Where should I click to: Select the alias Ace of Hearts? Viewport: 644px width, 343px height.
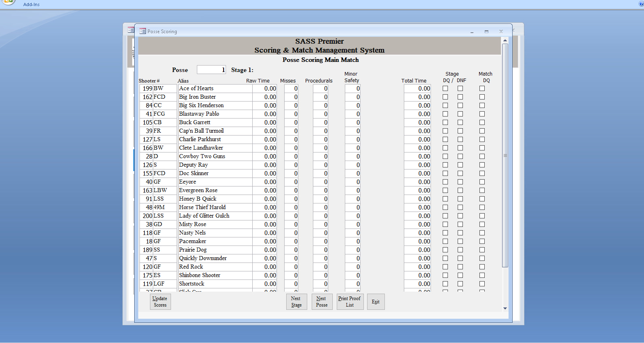coord(215,89)
